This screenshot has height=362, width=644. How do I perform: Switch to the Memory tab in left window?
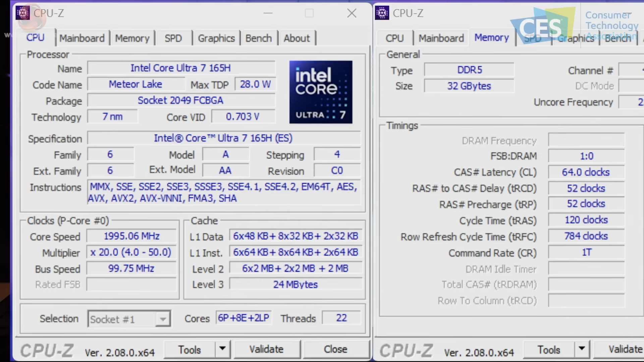(x=132, y=38)
